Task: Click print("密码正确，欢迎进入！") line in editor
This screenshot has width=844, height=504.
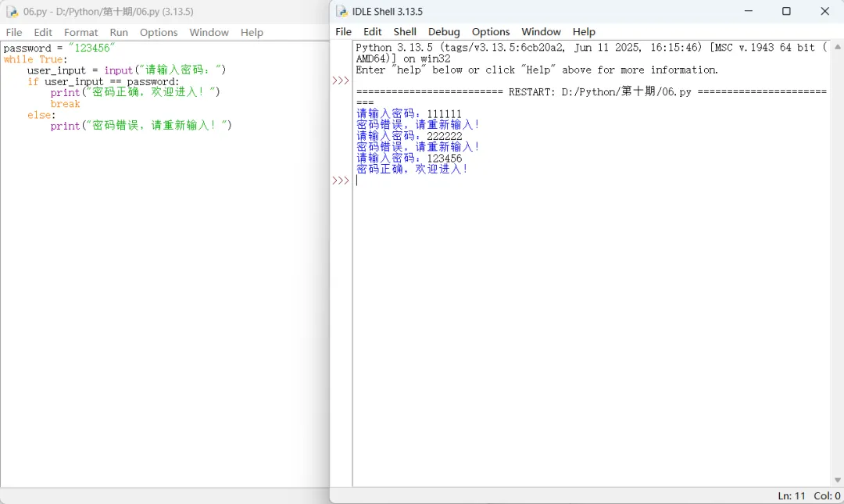Action: point(135,92)
